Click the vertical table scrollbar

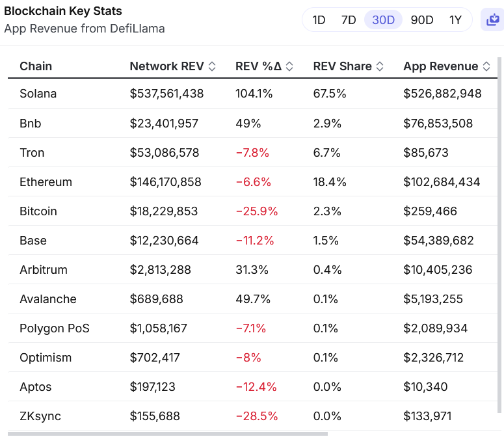[x=499, y=234]
